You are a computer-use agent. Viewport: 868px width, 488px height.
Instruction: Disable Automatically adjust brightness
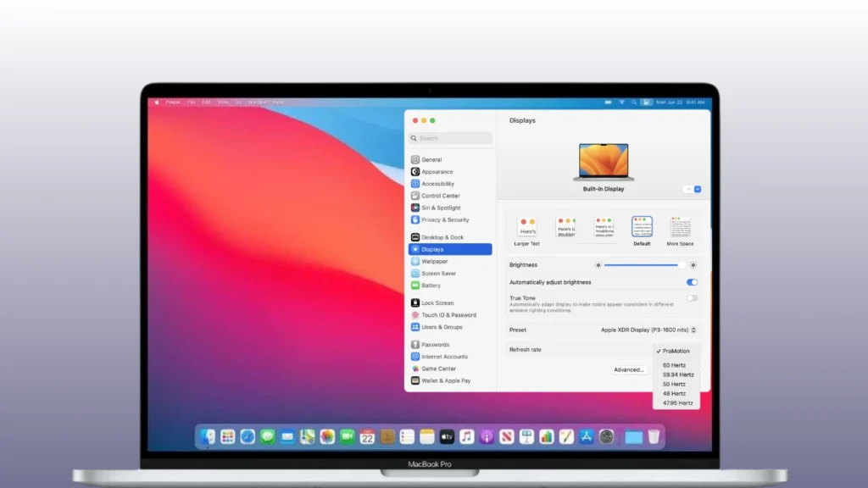point(693,282)
